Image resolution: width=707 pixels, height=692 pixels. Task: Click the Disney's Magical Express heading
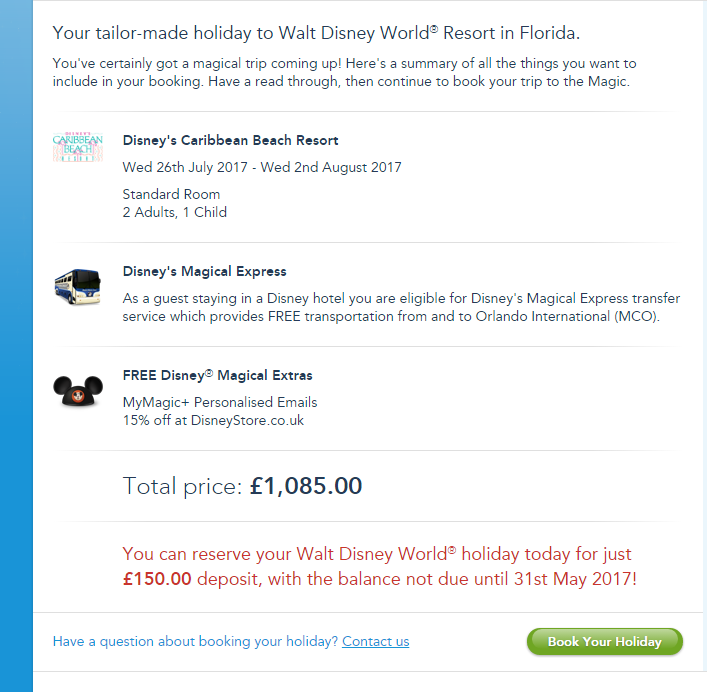pos(204,271)
